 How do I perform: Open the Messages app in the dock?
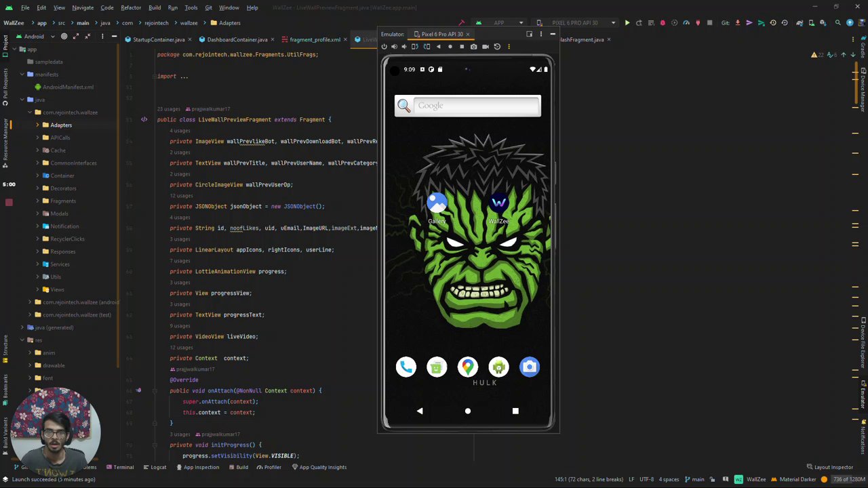pos(437,367)
